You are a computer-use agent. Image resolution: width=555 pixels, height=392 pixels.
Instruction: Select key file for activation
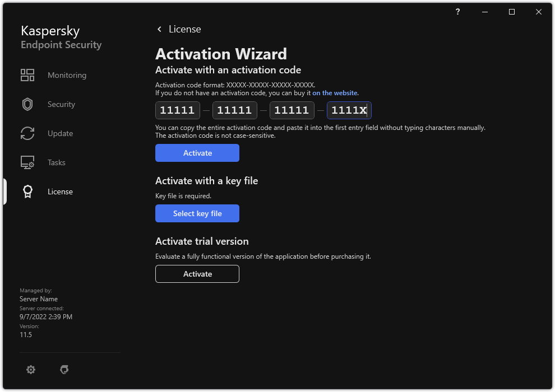(x=197, y=213)
